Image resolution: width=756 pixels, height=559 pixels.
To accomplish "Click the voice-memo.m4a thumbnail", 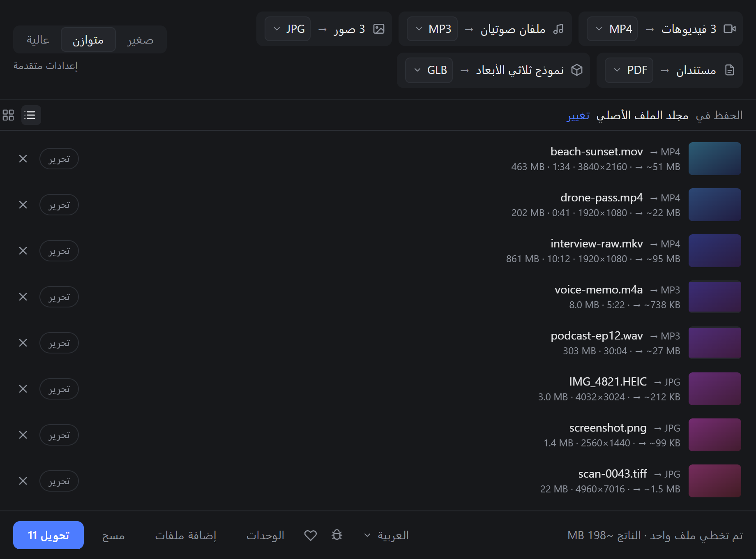I will pyautogui.click(x=715, y=297).
